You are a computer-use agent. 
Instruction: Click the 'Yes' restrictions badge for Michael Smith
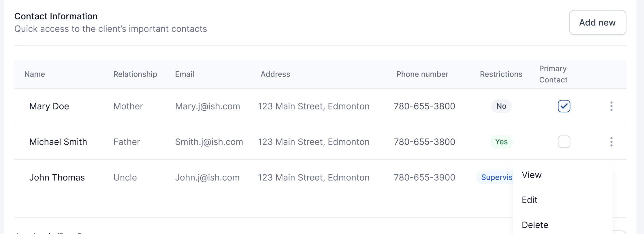coord(501,142)
